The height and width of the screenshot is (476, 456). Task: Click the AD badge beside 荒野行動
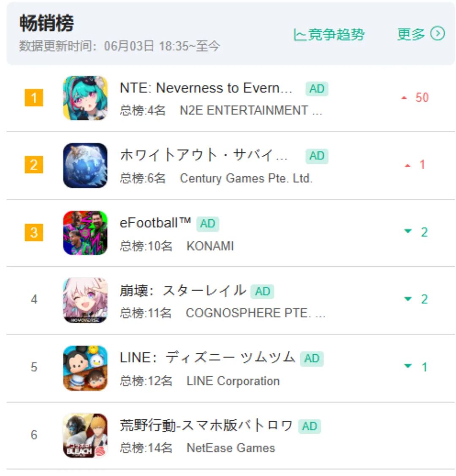coord(309,427)
